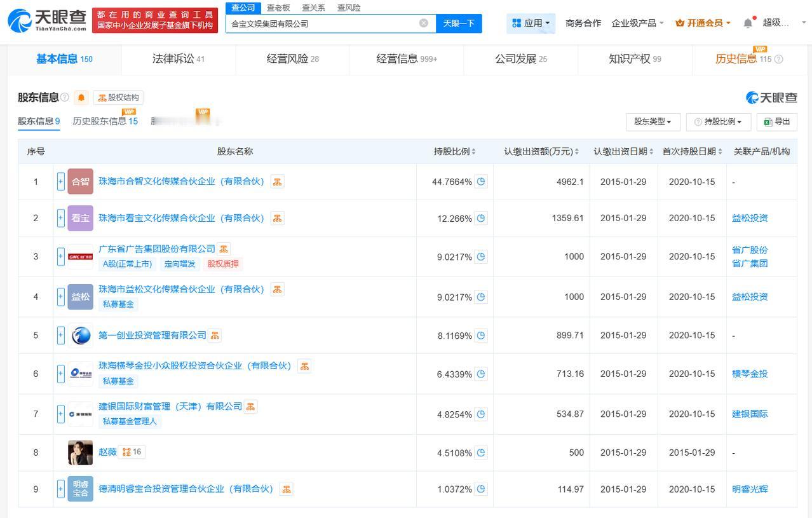812x518 pixels.
Task: Open equity structure icon for 珠海横琴金投小众股权投资合伙企业
Action: pyautogui.click(x=304, y=366)
